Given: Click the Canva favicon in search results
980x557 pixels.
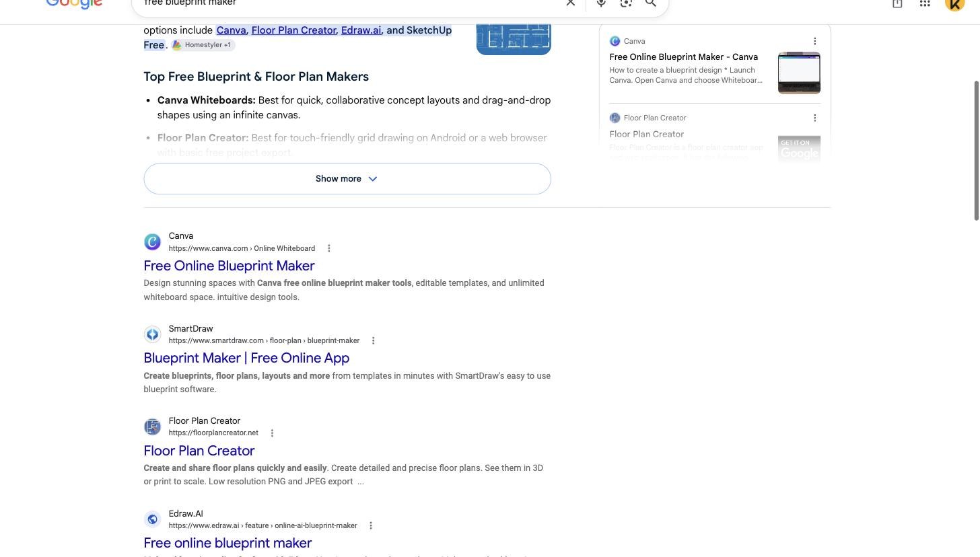Looking at the screenshot, I should (x=152, y=242).
